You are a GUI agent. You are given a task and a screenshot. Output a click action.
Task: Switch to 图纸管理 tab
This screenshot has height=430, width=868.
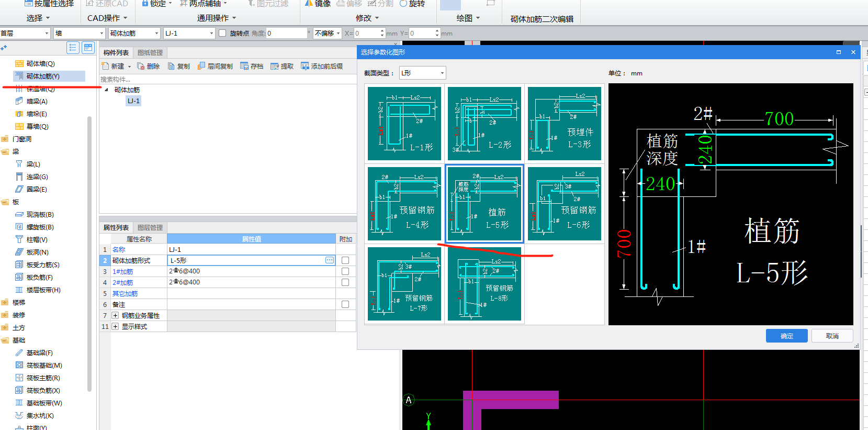[150, 52]
